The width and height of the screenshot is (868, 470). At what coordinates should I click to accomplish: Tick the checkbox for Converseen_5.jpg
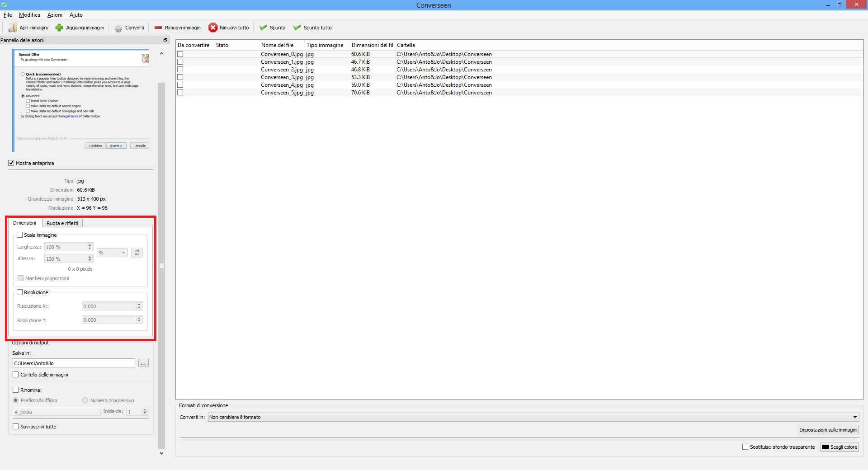pos(180,93)
